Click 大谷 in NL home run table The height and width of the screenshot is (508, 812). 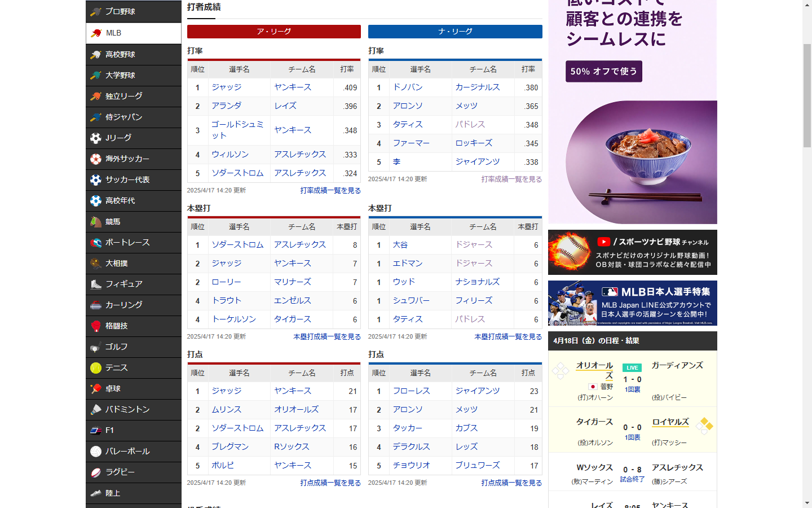[x=400, y=244]
